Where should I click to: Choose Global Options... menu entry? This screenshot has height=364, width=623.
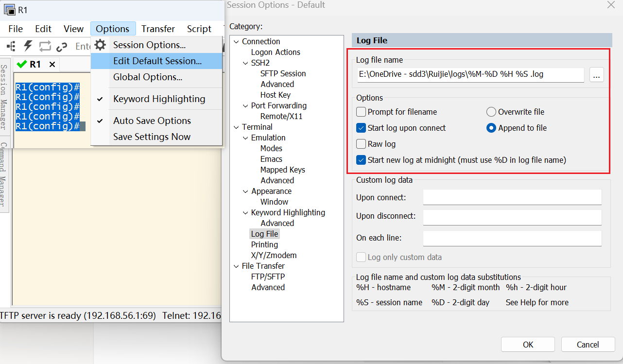coord(156,77)
